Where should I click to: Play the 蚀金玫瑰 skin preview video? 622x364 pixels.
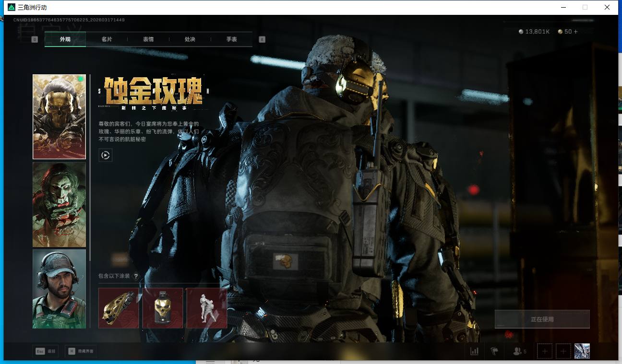(x=106, y=155)
